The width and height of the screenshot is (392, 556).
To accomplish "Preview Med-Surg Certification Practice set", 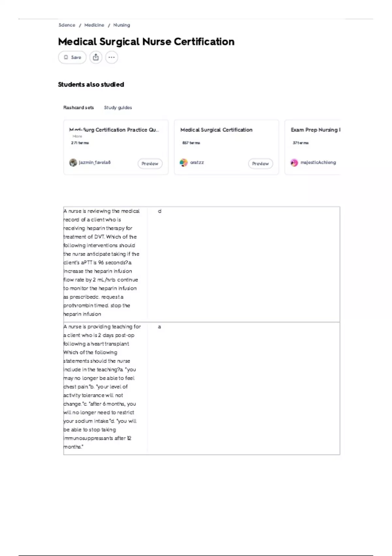I will 150,164.
